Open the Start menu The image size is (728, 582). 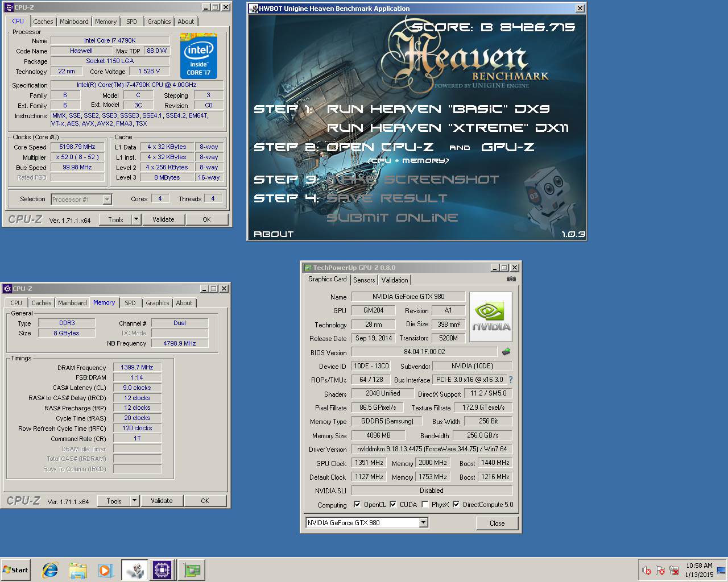(x=16, y=570)
